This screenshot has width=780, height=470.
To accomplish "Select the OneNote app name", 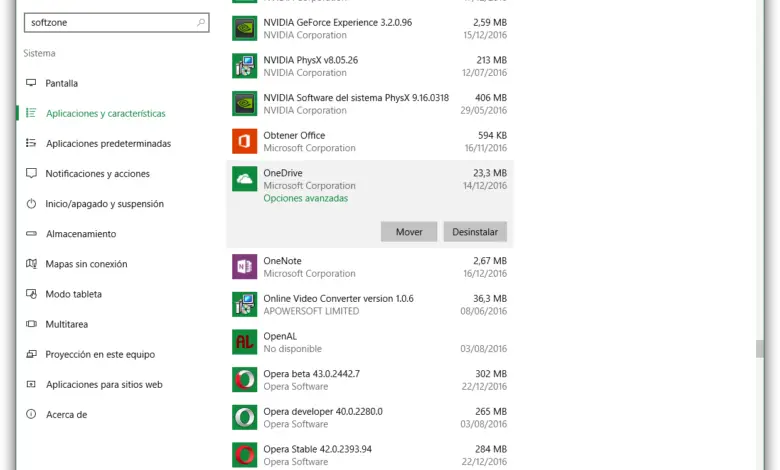I will pos(282,261).
